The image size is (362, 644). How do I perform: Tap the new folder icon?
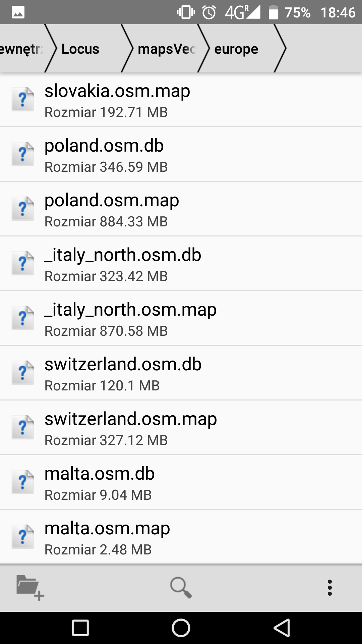(30, 588)
